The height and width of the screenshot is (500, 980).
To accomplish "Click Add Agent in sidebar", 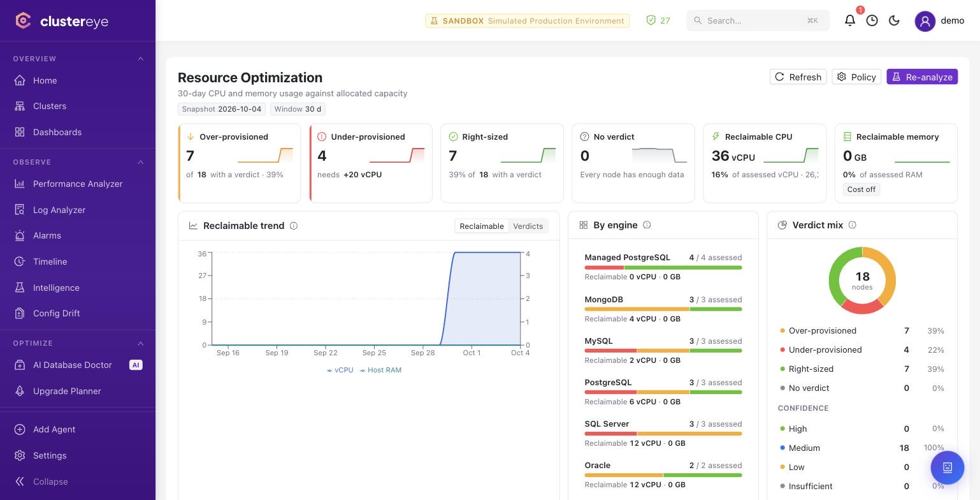I will pyautogui.click(x=78, y=429).
